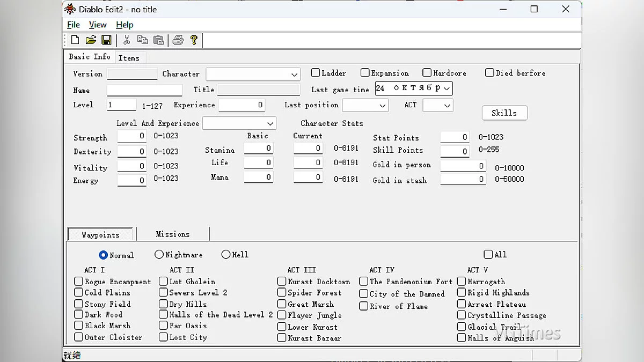The height and width of the screenshot is (362, 644).
Task: Check the Arreat Plateau waypoint
Action: point(461,304)
